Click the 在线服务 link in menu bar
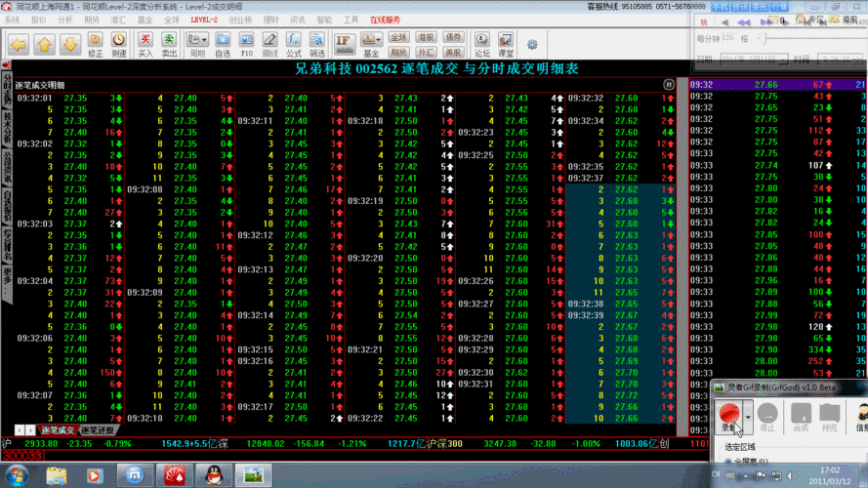The height and width of the screenshot is (488, 868). pos(384,19)
